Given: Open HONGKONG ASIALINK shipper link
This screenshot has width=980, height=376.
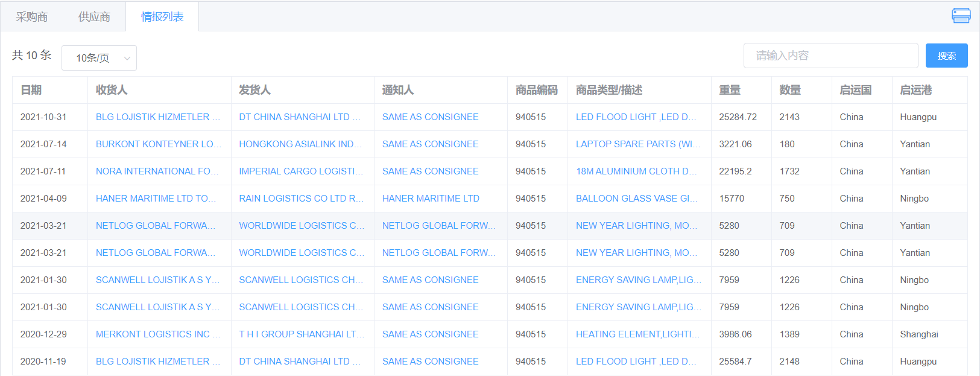Looking at the screenshot, I should [x=301, y=144].
